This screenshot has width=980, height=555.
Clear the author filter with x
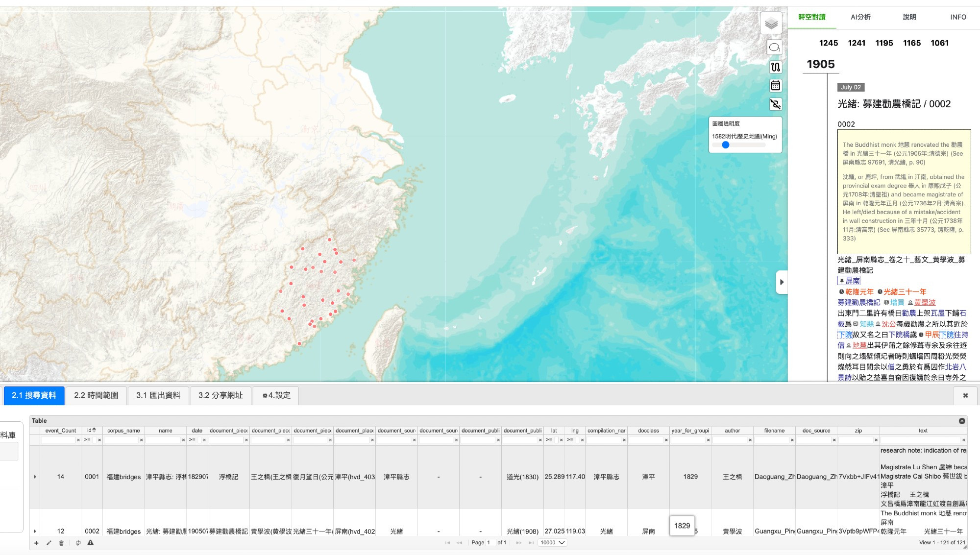[x=750, y=440]
